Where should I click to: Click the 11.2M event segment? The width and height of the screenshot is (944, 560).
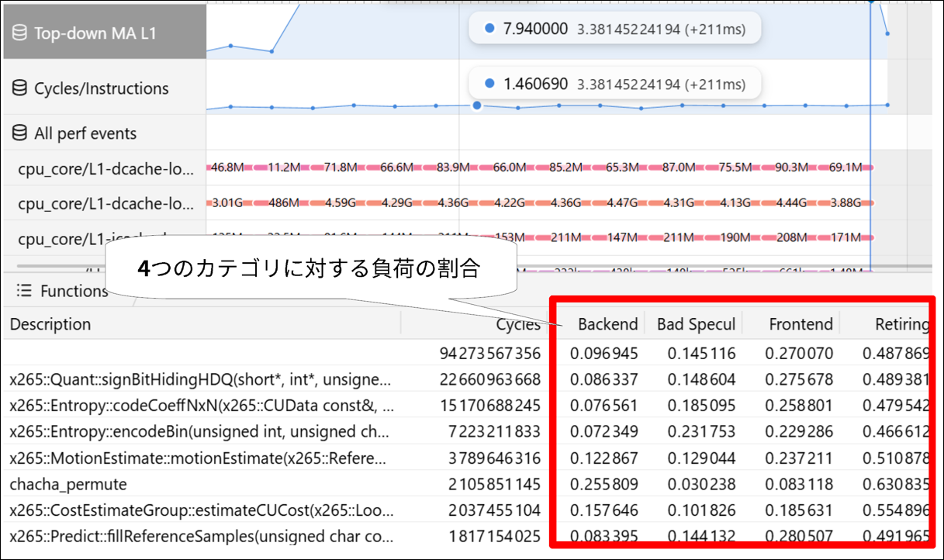pyautogui.click(x=284, y=167)
